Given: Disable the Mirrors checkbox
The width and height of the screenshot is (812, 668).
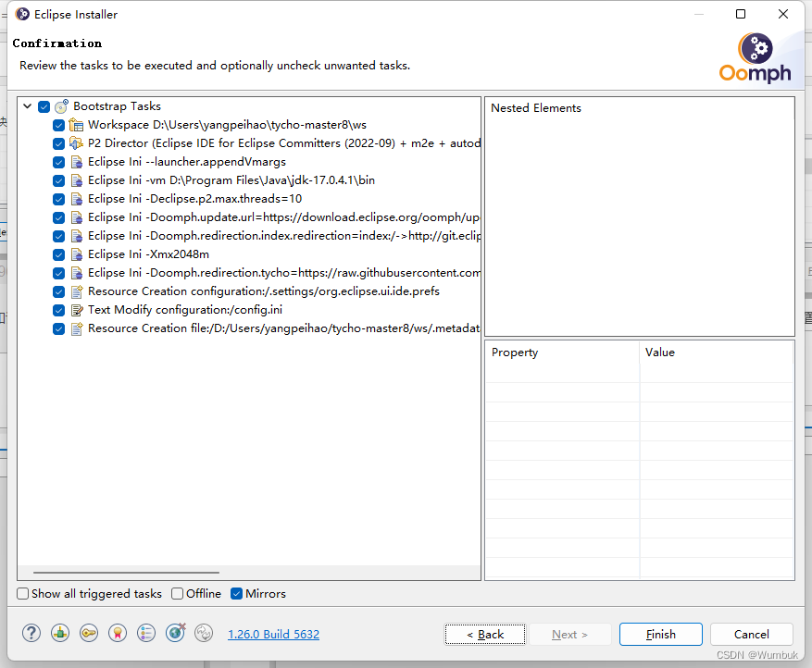Looking at the screenshot, I should tap(237, 593).
